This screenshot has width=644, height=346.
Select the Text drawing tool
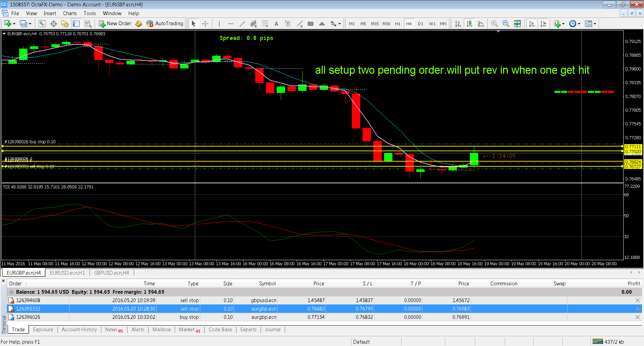coord(276,23)
